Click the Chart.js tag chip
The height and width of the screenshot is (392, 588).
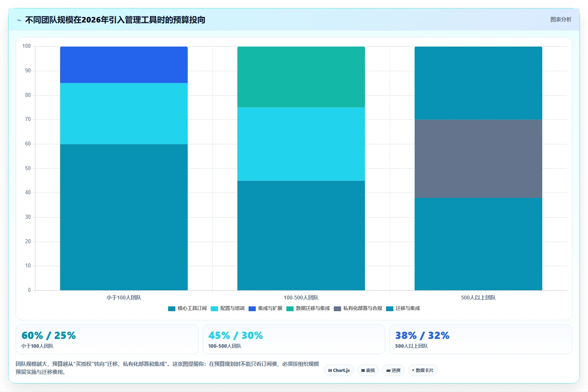coord(339,370)
